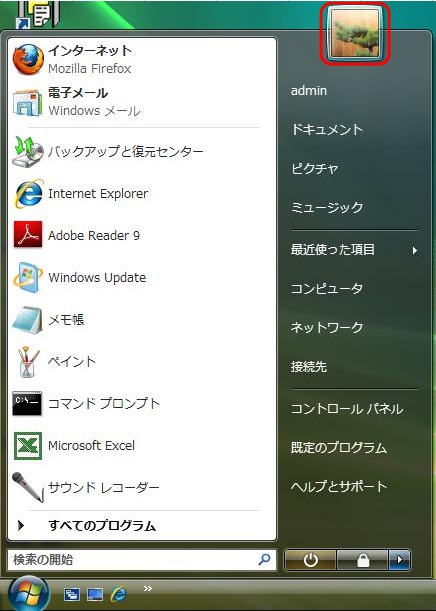This screenshot has width=436, height=611.
Task: Open the shutdown options arrow menu
Action: pyautogui.click(x=399, y=560)
